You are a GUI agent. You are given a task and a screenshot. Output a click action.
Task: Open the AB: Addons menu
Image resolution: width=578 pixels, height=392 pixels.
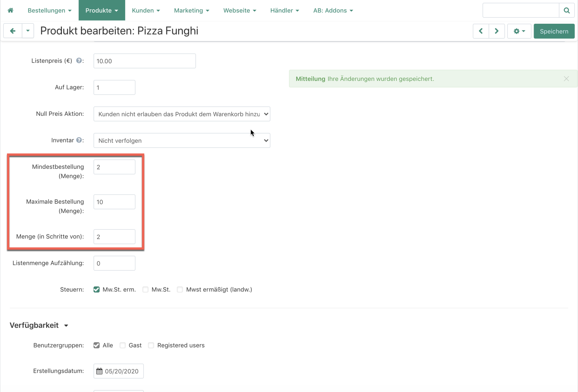pos(333,10)
